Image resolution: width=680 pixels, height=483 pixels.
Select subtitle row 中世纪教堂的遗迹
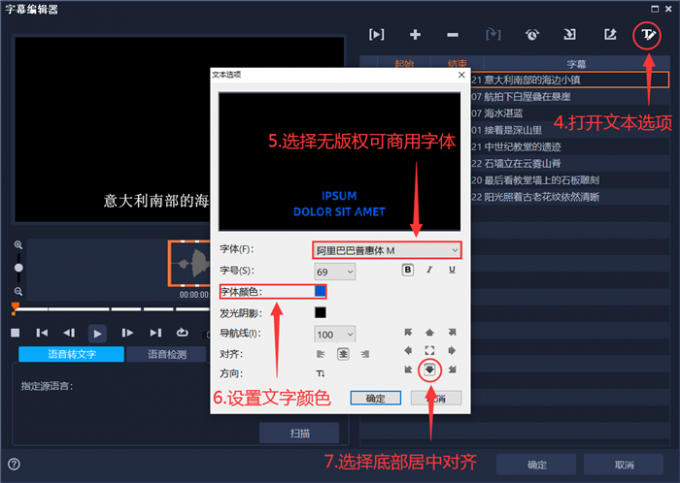[570, 147]
